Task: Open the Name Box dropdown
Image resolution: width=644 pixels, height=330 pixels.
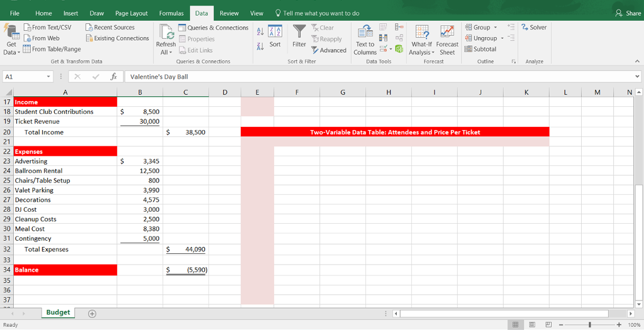Action: point(48,77)
